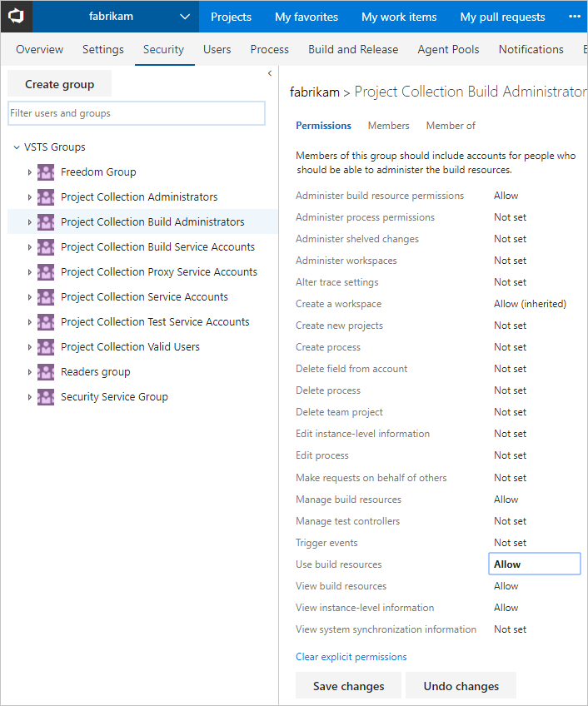
Task: Expand the Freedom Group tree item
Action: [29, 172]
